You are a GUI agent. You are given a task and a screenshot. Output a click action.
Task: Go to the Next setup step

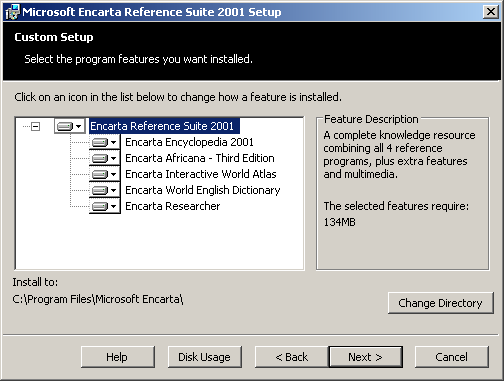(365, 357)
